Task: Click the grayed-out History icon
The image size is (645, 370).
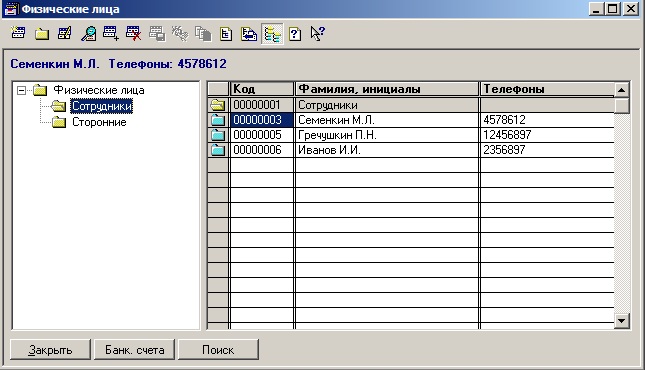Action: pyautogui.click(x=180, y=34)
